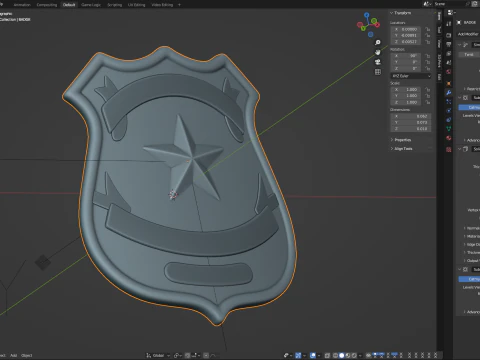480x360 pixels.
Task: Open the Physics properties tab icon
Action: click(x=449, y=110)
